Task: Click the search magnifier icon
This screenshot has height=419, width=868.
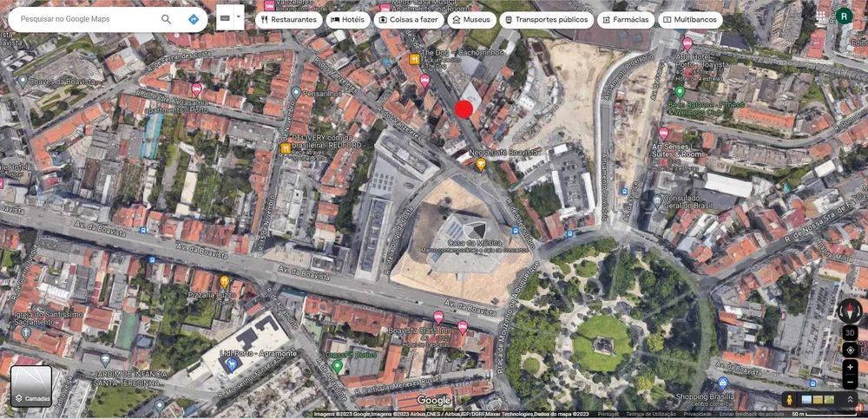Action: click(x=166, y=19)
